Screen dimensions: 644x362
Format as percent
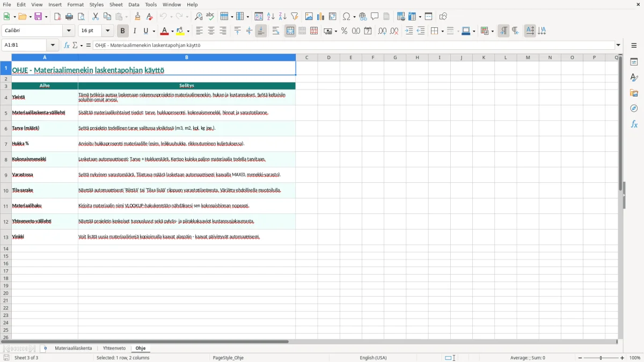(x=344, y=31)
